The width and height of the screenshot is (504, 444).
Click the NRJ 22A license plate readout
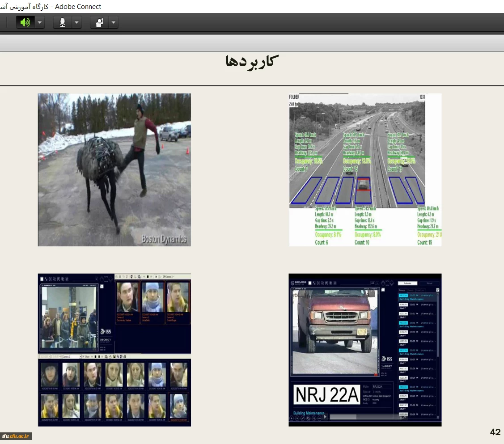(x=327, y=395)
